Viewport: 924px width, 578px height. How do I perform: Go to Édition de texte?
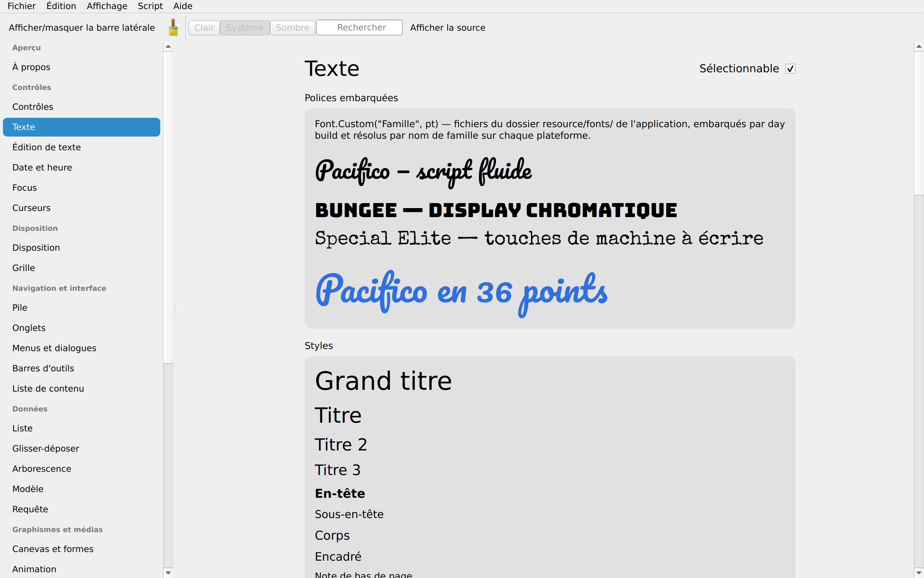81,147
